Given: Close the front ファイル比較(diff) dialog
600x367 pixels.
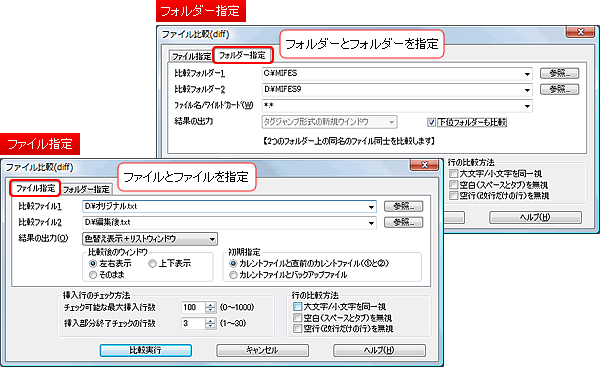Looking at the screenshot, I should [424, 165].
